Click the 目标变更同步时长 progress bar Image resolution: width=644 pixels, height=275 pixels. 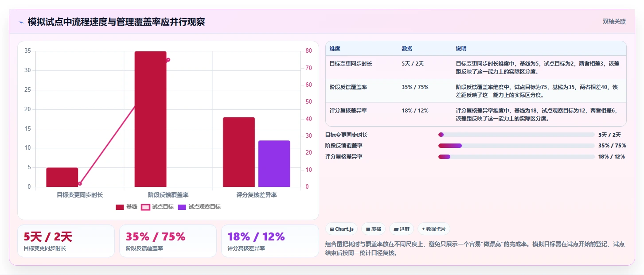[x=516, y=135]
